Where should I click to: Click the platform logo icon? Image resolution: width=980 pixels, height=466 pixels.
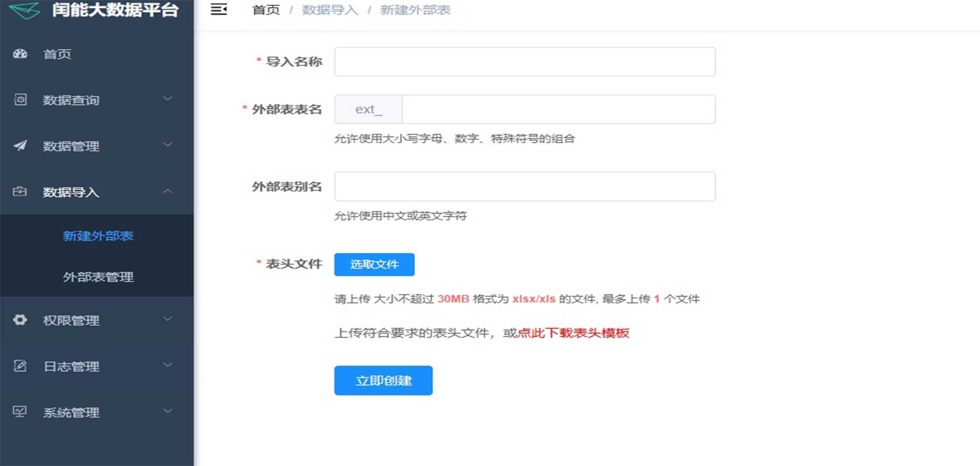coord(24,10)
